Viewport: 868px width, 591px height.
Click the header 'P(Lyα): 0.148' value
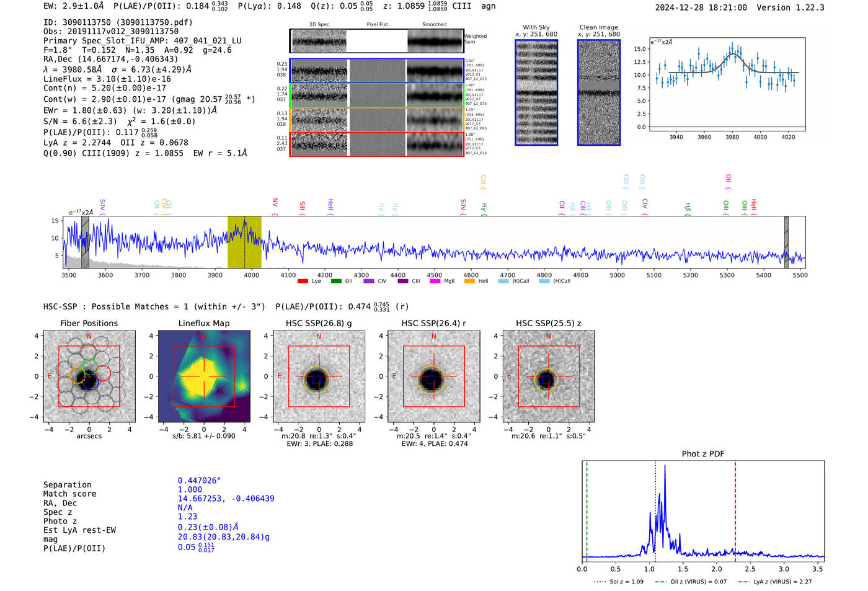pyautogui.click(x=270, y=6)
